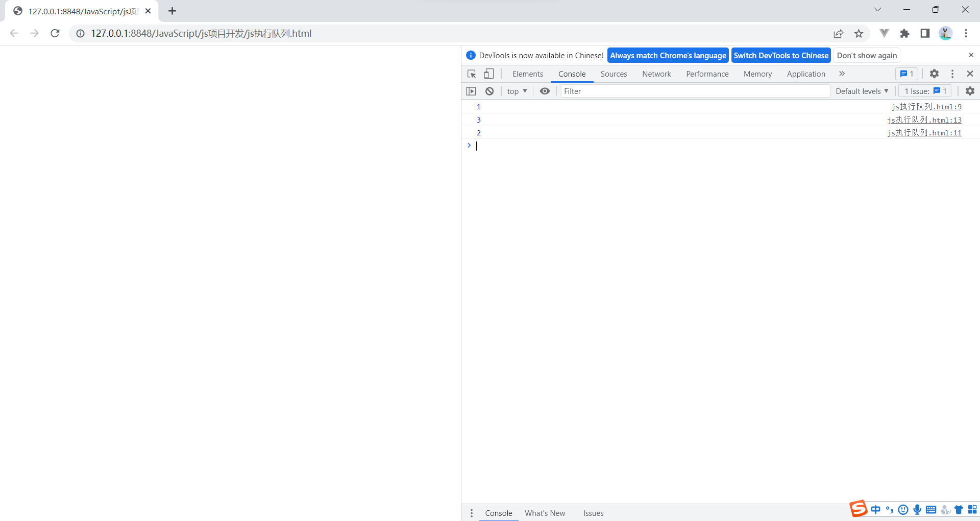The width and height of the screenshot is (980, 521).
Task: Expand hidden DevTools panels chevron
Action: (x=841, y=74)
